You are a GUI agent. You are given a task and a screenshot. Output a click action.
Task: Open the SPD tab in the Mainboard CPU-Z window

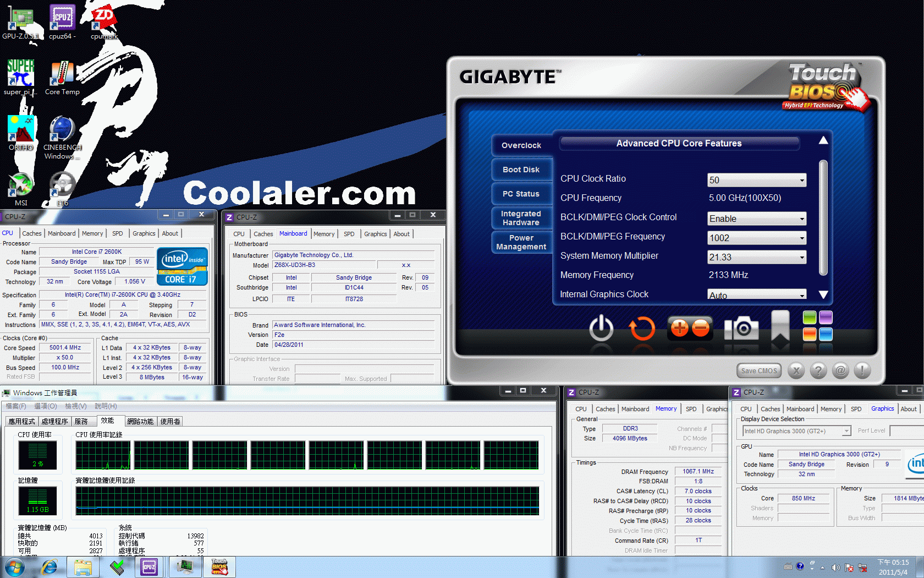[349, 234]
